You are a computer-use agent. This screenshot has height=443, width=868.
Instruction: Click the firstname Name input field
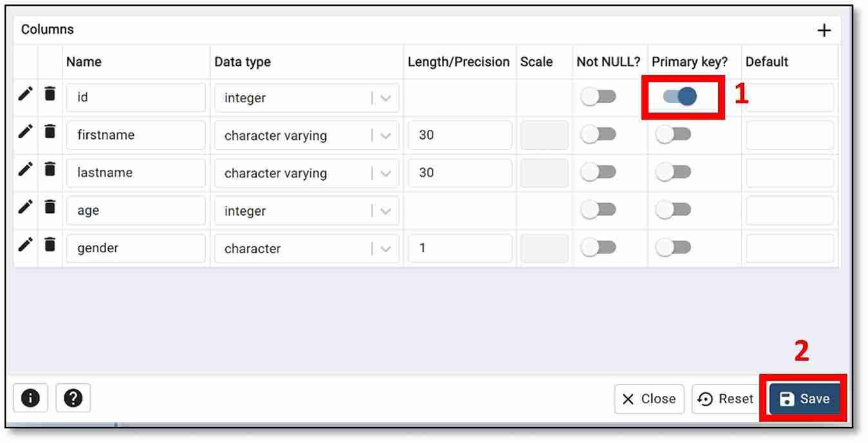[x=136, y=136]
